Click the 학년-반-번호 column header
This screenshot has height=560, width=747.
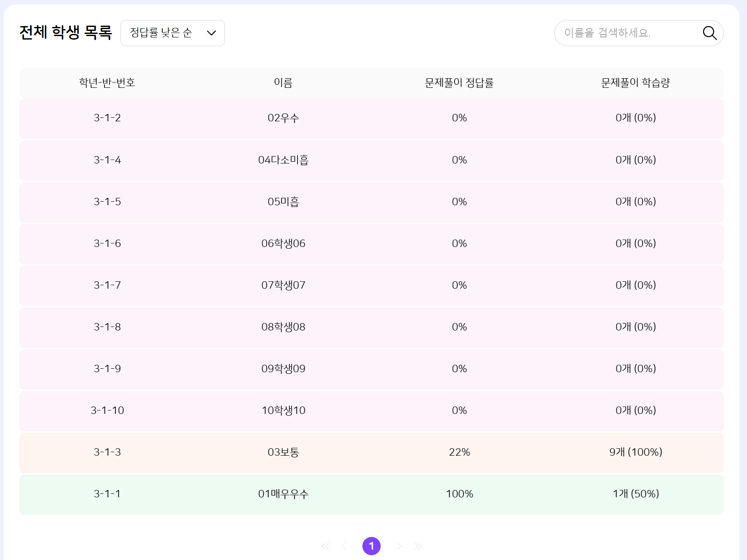tap(107, 83)
